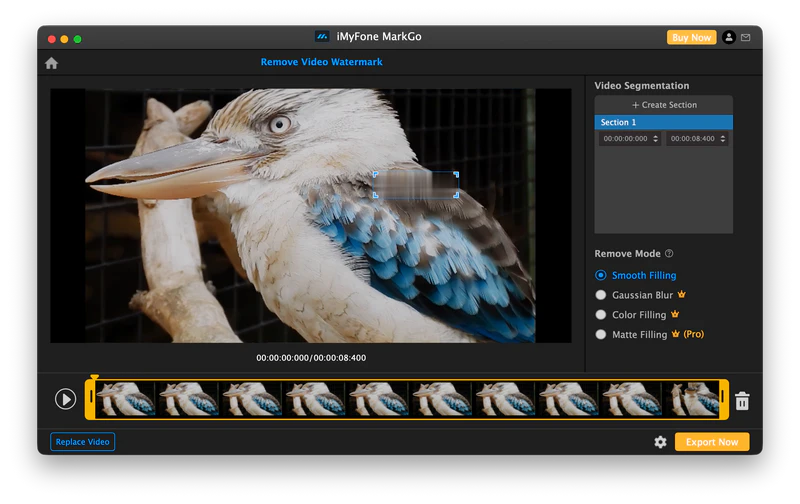Click the timeline left trim handle
This screenshot has width=800, height=504.
(90, 399)
